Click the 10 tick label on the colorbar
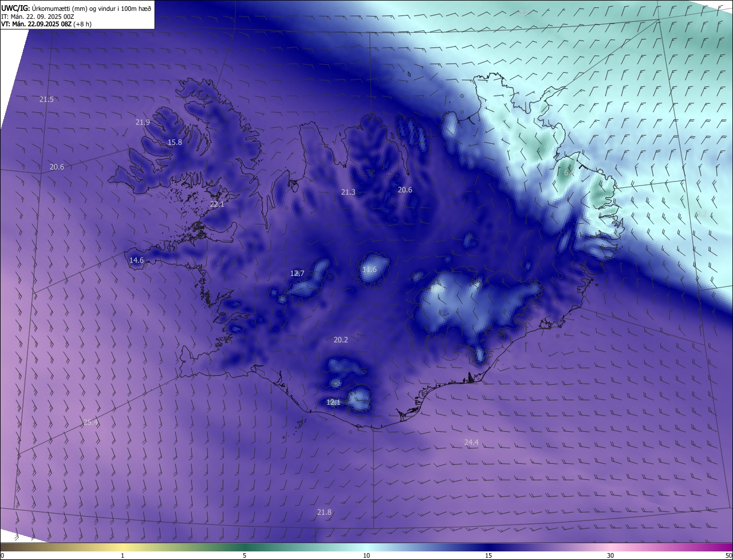The image size is (733, 560). coord(366,555)
